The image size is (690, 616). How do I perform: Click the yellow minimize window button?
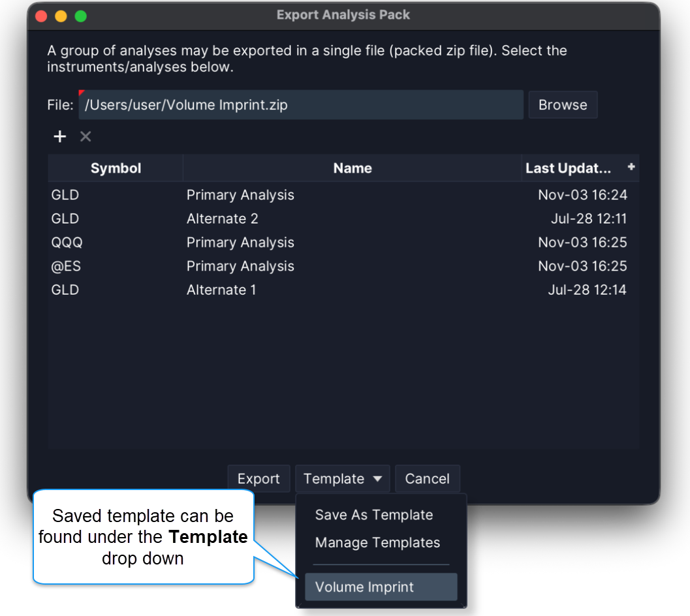click(61, 16)
